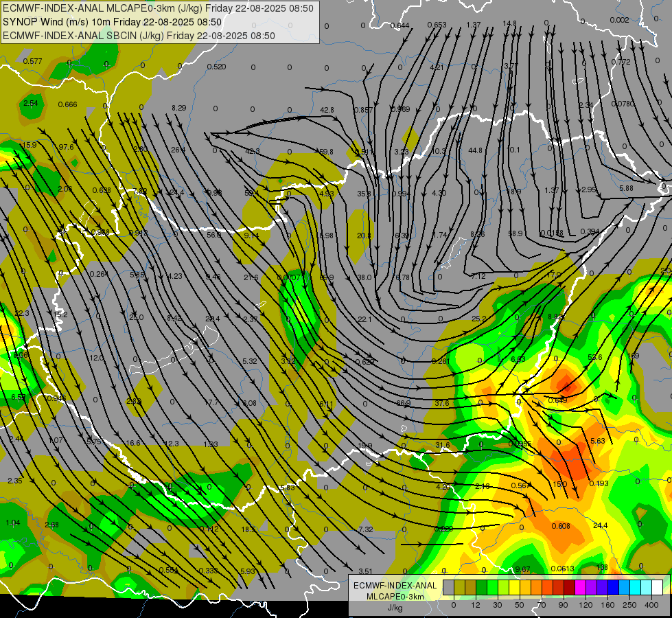Pick the bright yellow legend swatch
This screenshot has height=618, width=672.
(514, 588)
